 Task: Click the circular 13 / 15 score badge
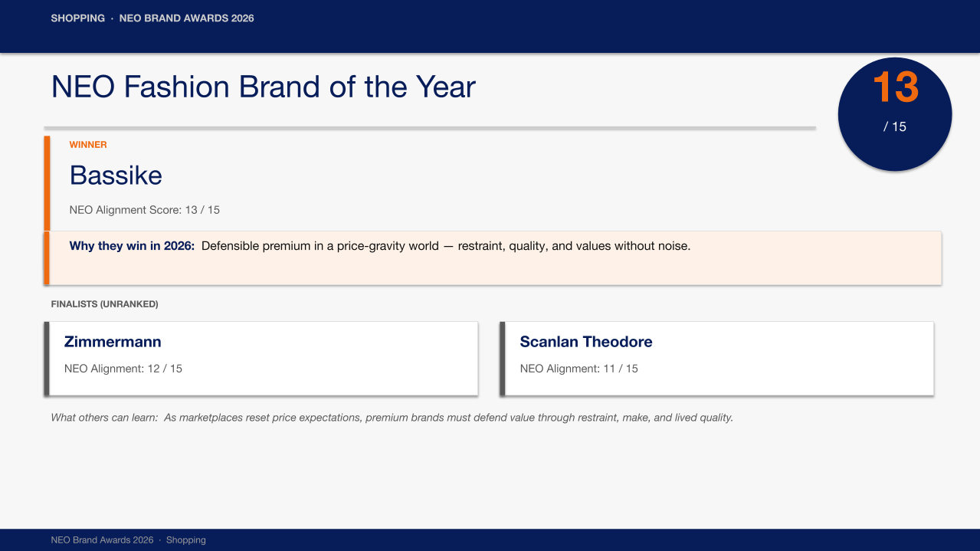tap(895, 114)
